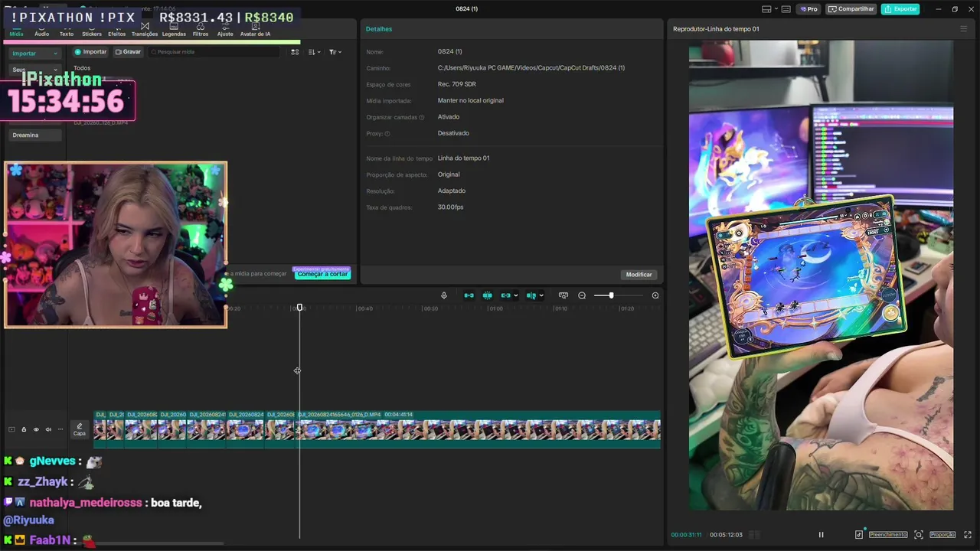This screenshot has width=980, height=551.
Task: Click the Gravar record button
Action: pyautogui.click(x=128, y=52)
